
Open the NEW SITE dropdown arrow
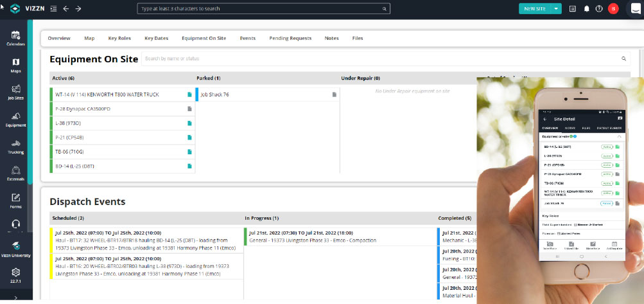point(556,8)
